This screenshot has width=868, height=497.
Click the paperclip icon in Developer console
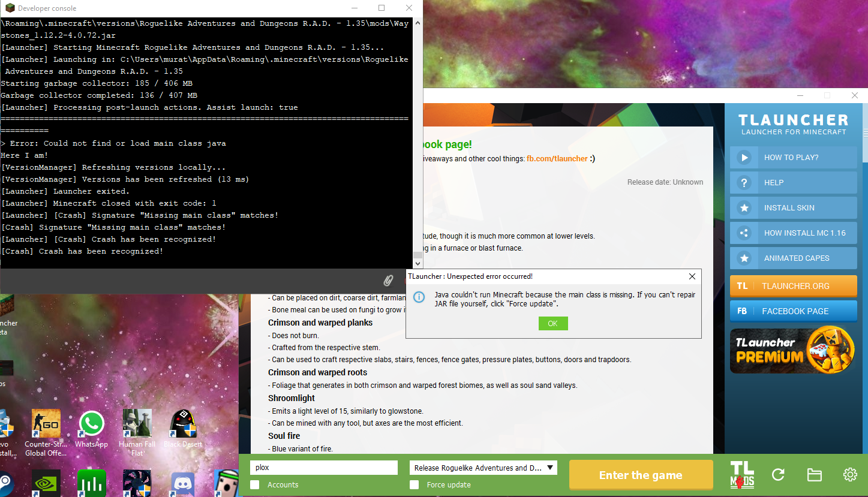[388, 280]
